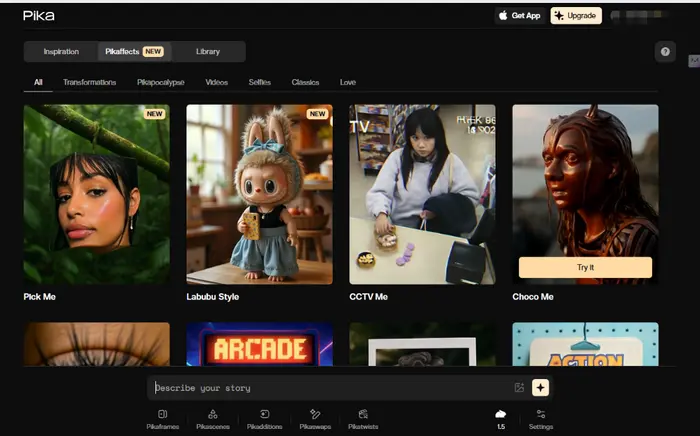The height and width of the screenshot is (436, 700).
Task: Open the Pikascenes tool
Action: click(213, 418)
